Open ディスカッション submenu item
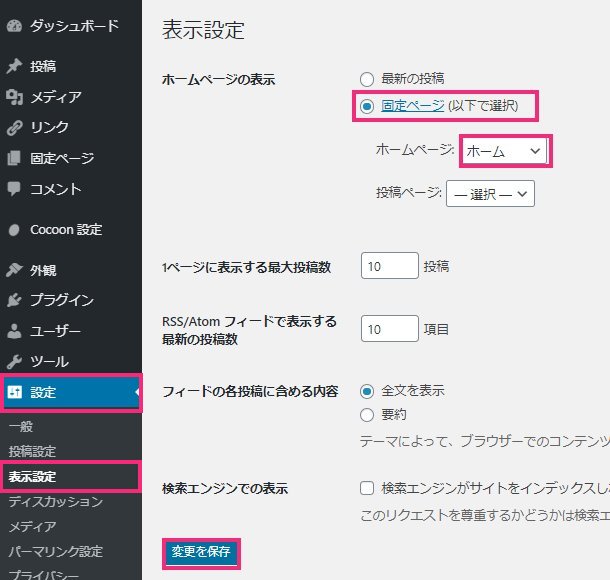The height and width of the screenshot is (580, 610). (x=56, y=501)
